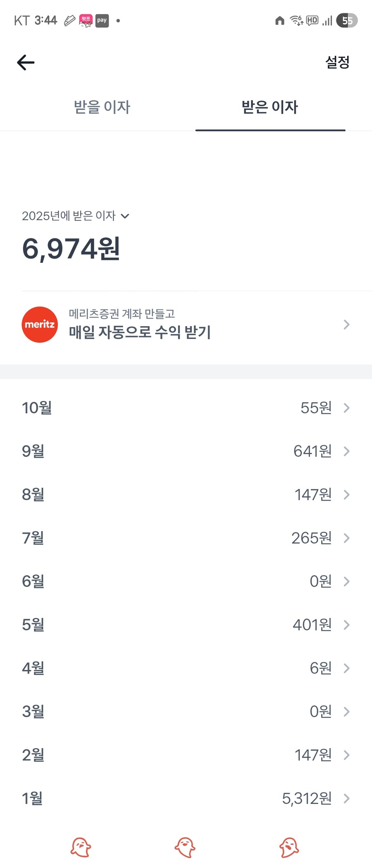The image size is (372, 868).
Task: Expand the 1월 5,312원 row chevron
Action: click(x=346, y=799)
